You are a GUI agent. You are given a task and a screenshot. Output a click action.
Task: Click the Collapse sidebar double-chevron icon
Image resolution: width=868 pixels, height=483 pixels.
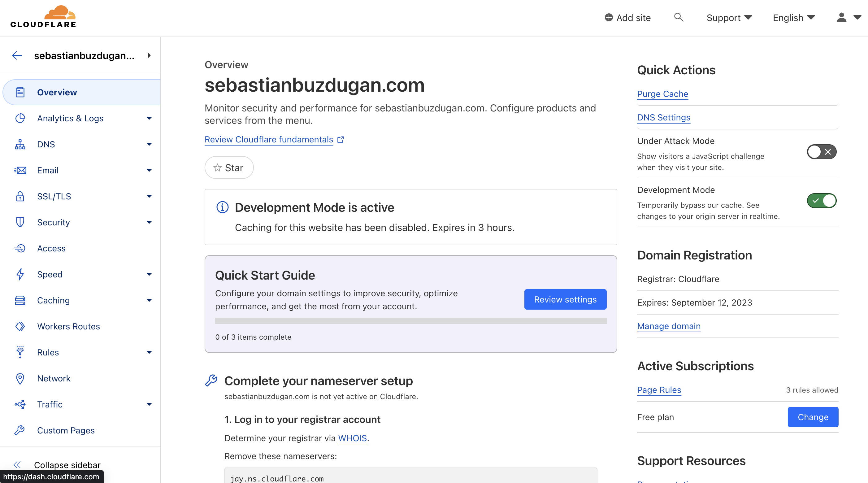pyautogui.click(x=17, y=465)
